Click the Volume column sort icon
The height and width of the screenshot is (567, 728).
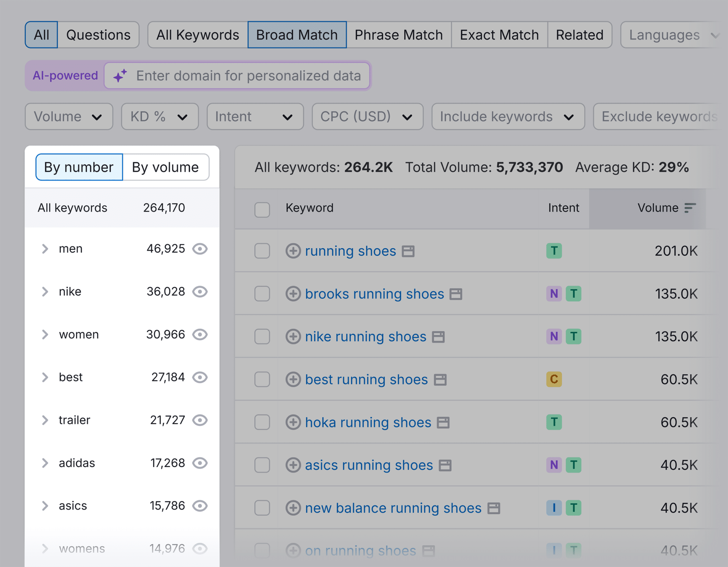(690, 208)
